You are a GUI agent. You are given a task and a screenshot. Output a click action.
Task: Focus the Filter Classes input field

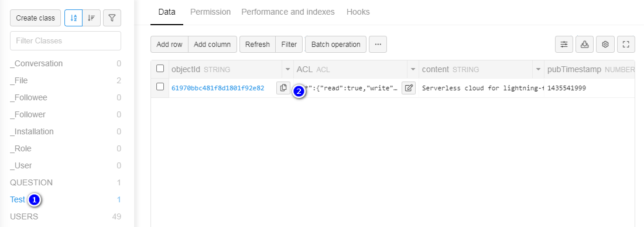[66, 40]
